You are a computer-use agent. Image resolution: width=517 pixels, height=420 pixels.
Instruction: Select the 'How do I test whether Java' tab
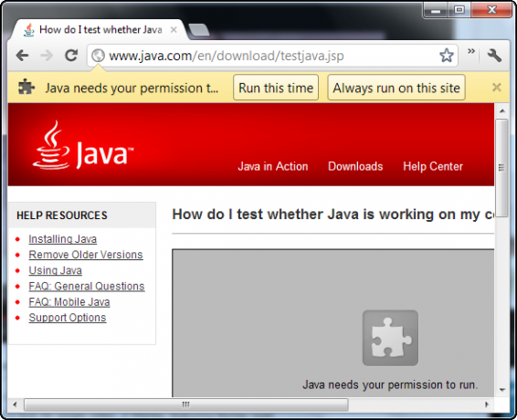coord(99,29)
